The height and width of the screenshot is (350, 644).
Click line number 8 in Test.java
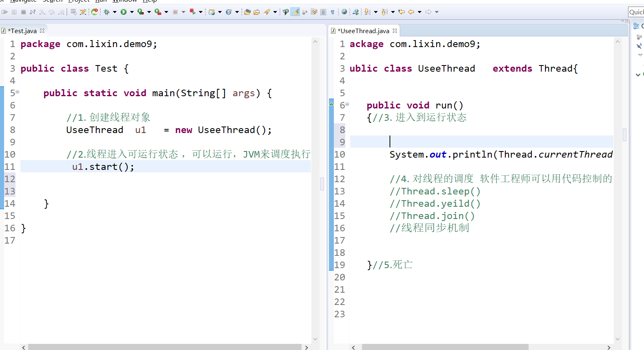[x=13, y=130]
